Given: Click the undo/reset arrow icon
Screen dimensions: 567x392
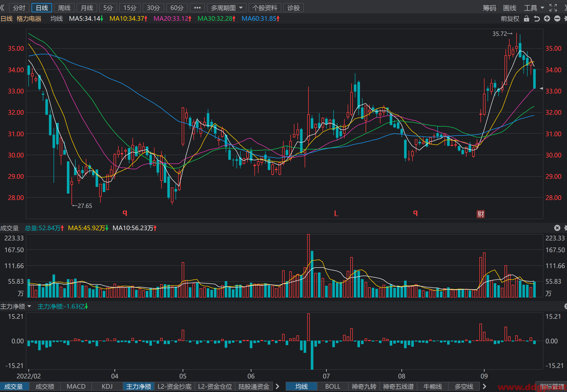Looking at the screenshot, I should (537, 18).
